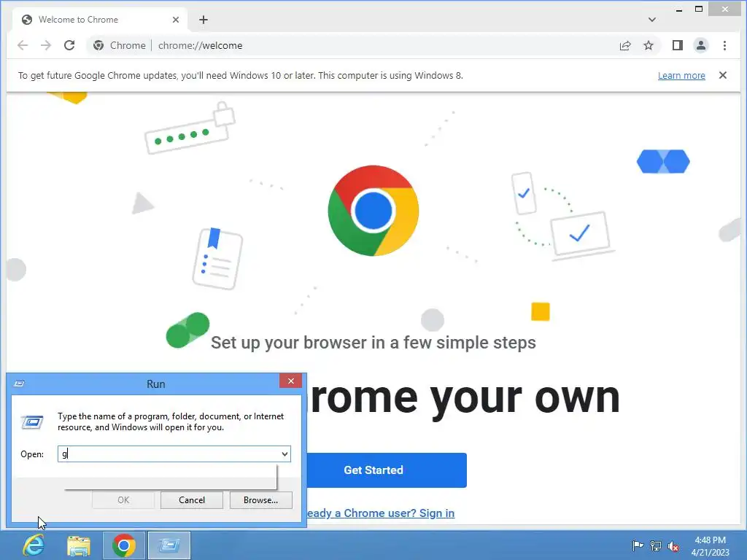Click the Windows 10 update notice text
This screenshot has height=560, width=747.
click(241, 75)
